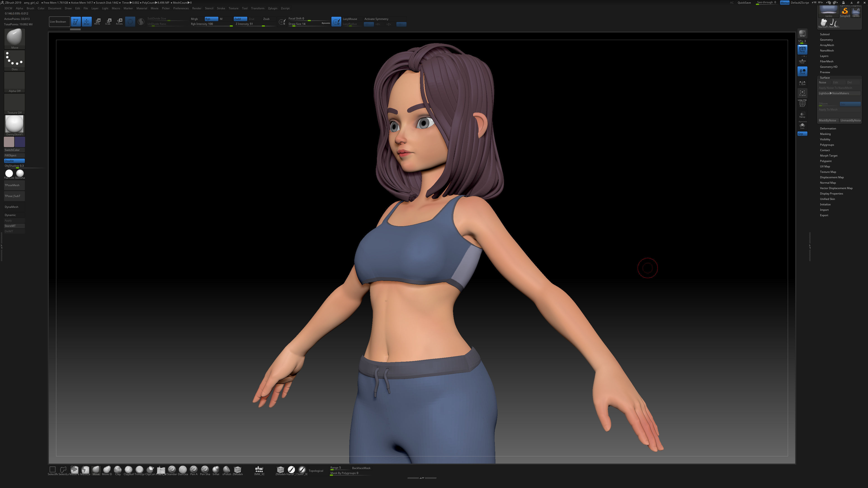
Task: Switch to the Rotate mode icon
Action: tap(119, 21)
